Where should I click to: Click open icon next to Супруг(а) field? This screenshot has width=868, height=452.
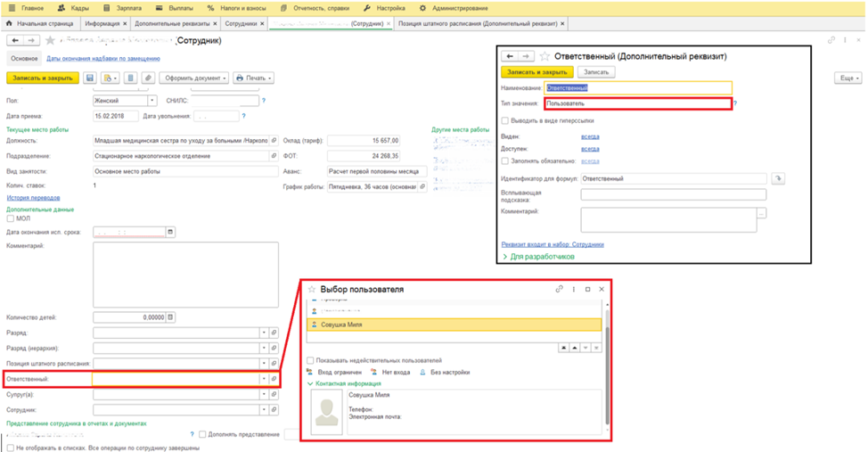[x=274, y=395]
